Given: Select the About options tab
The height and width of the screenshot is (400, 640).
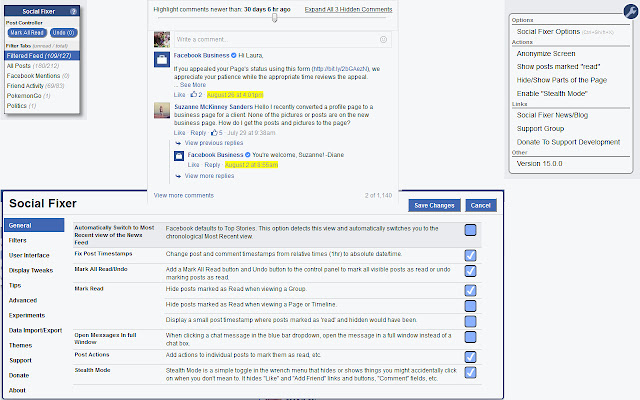Looking at the screenshot, I should click(17, 390).
